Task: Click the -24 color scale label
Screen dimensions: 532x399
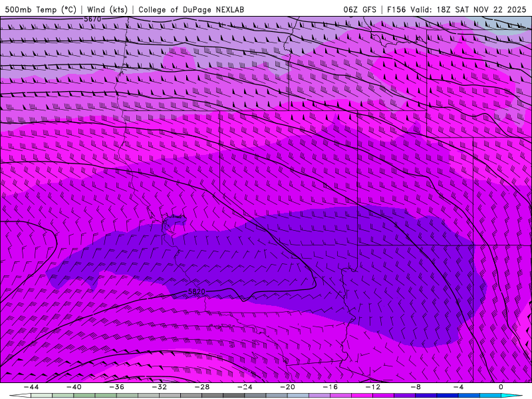Action: pyautogui.click(x=245, y=387)
